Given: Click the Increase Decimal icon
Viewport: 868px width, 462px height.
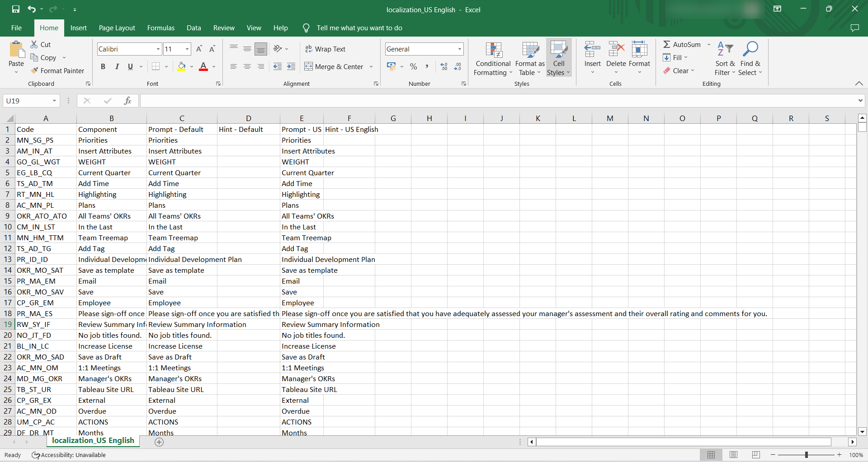Looking at the screenshot, I should coord(444,66).
